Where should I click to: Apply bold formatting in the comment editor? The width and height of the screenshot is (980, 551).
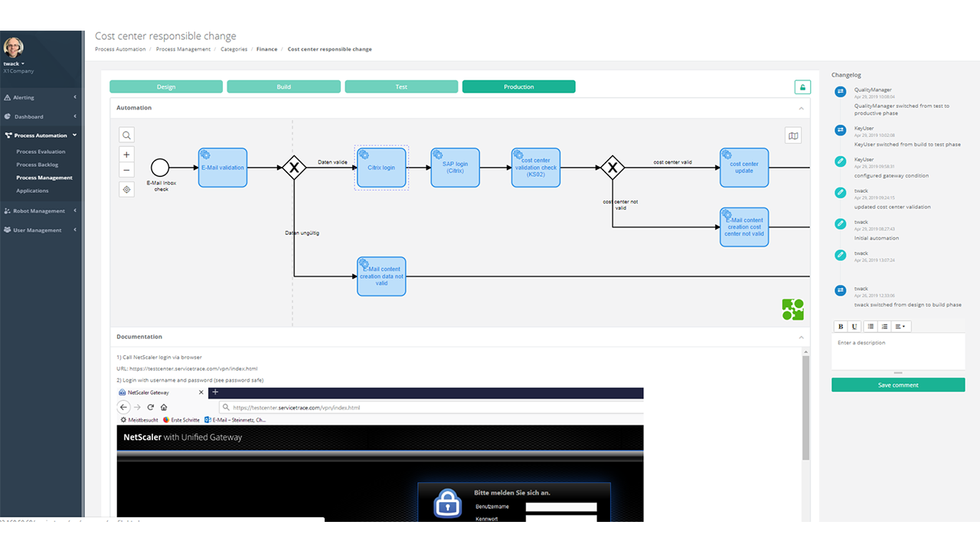tap(840, 325)
